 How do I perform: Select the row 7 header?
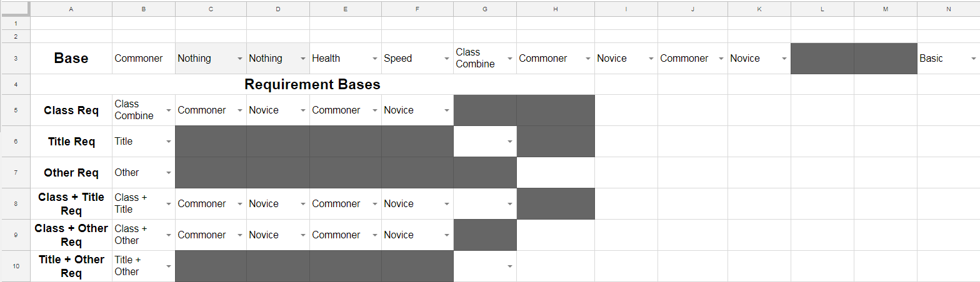tap(15, 173)
